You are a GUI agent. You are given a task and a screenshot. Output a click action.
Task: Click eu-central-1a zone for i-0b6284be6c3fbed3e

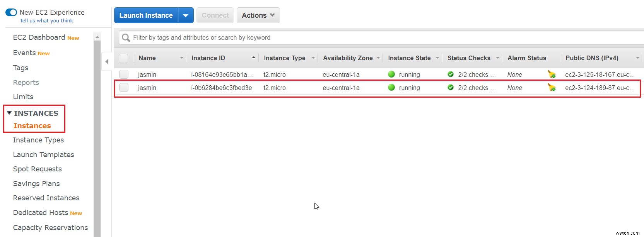[x=341, y=88]
